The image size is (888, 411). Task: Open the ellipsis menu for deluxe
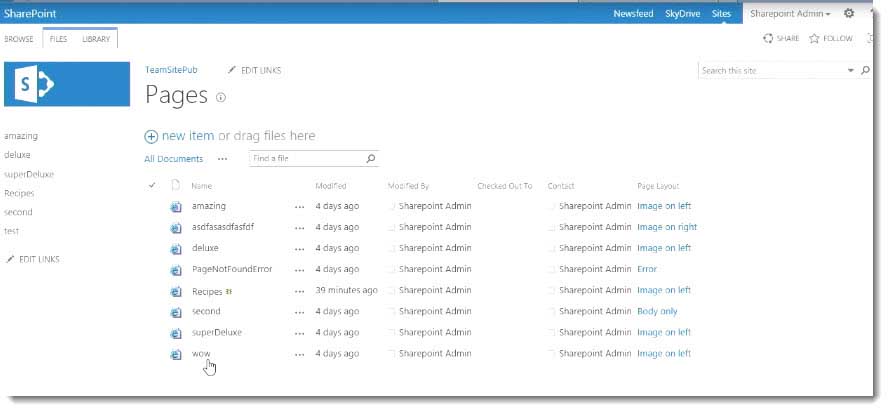300,249
